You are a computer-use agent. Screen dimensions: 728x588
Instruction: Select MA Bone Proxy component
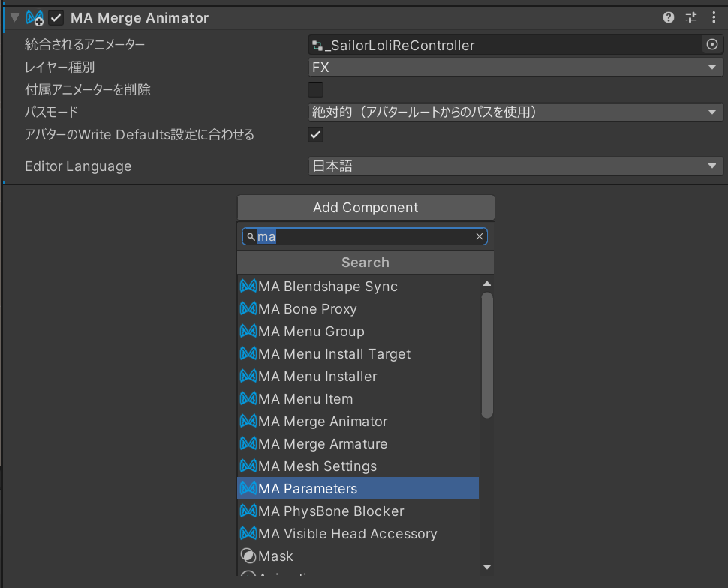pos(358,308)
